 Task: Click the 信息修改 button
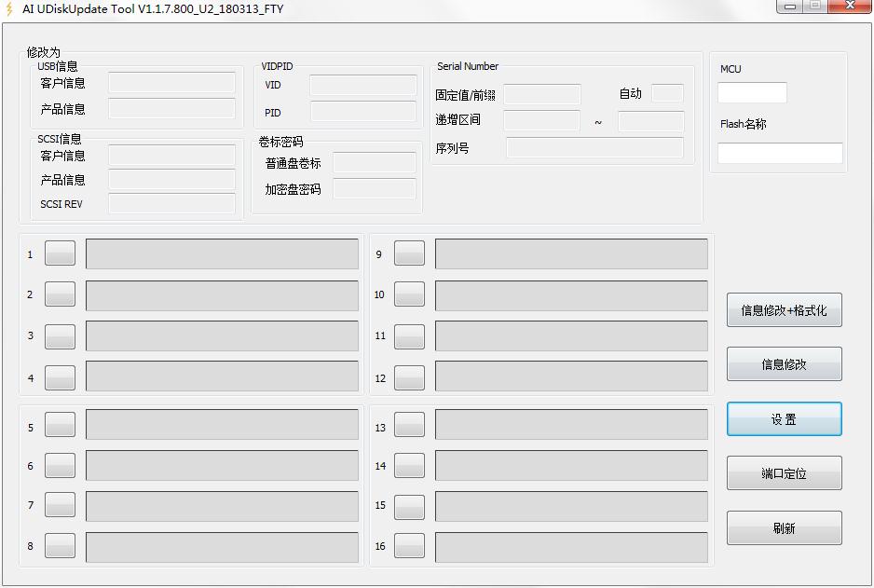coord(784,364)
